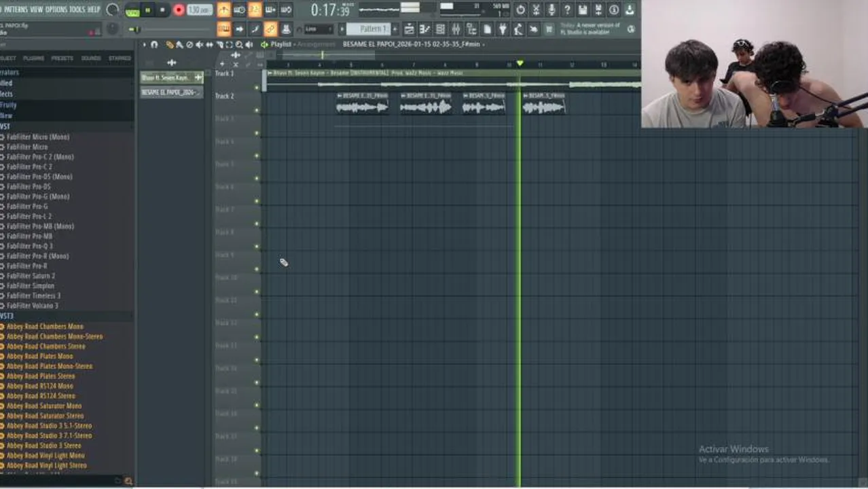The height and width of the screenshot is (489, 868).
Task: Select the Playlist slip tool
Action: tap(209, 45)
